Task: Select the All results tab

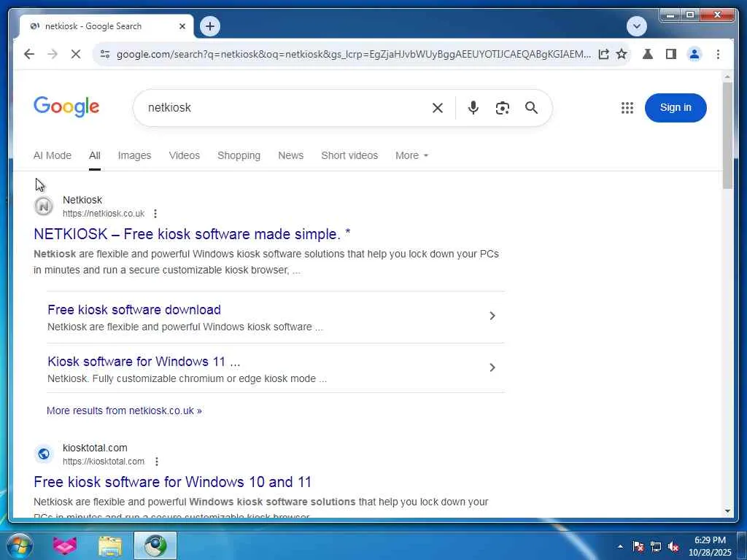Action: coord(94,155)
